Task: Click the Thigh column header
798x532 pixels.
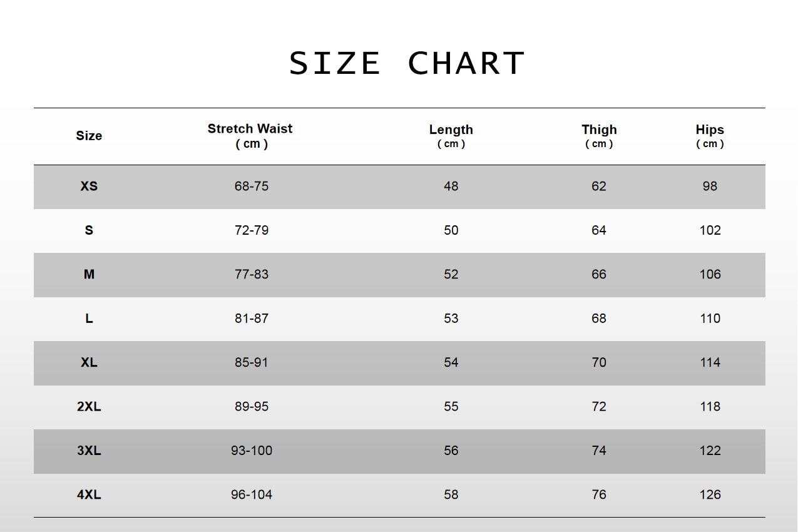Action: click(599, 136)
